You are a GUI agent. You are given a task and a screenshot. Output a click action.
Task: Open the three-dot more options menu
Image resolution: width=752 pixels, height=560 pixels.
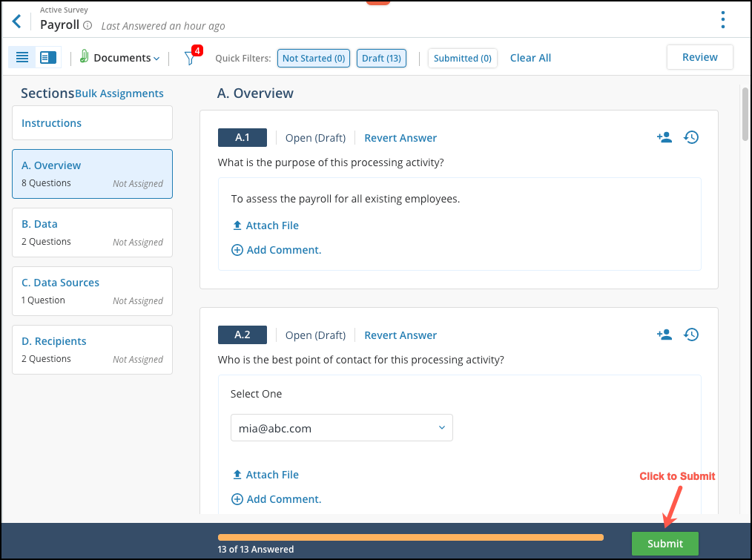pyautogui.click(x=723, y=20)
